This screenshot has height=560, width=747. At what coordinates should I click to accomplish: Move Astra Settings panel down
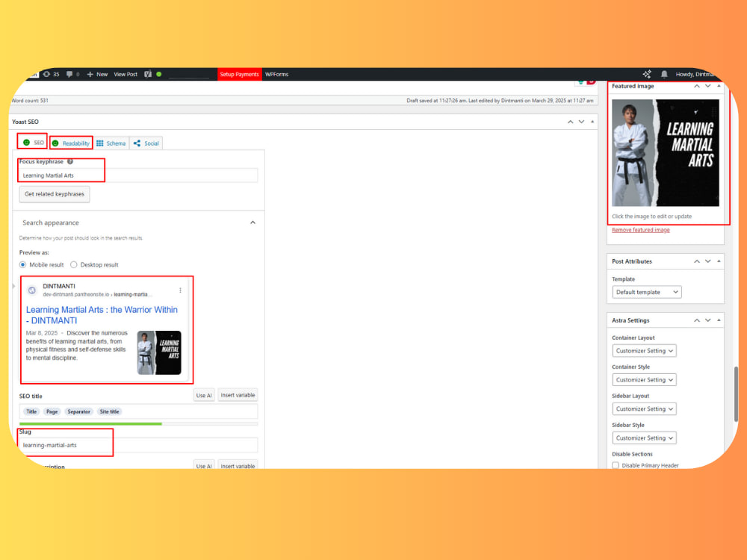pyautogui.click(x=707, y=320)
